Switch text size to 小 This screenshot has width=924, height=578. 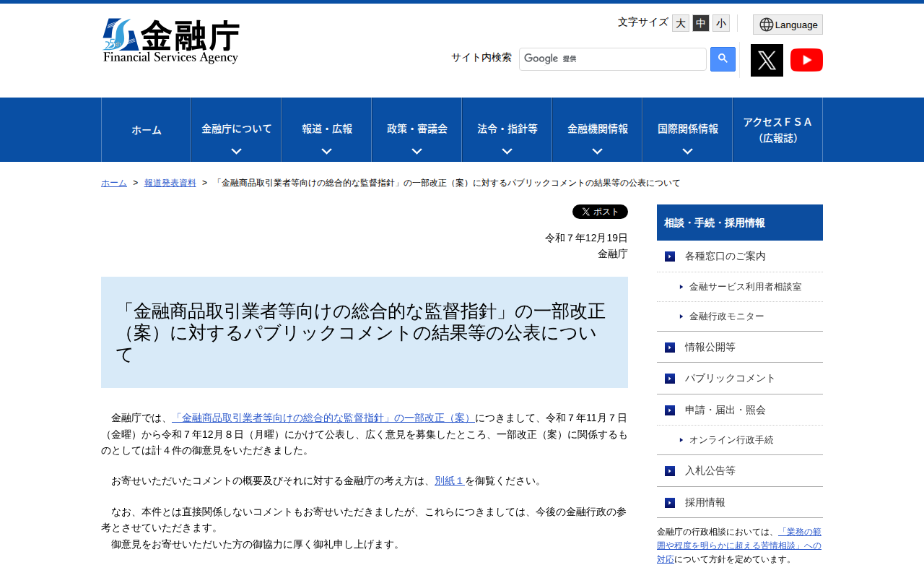720,22
